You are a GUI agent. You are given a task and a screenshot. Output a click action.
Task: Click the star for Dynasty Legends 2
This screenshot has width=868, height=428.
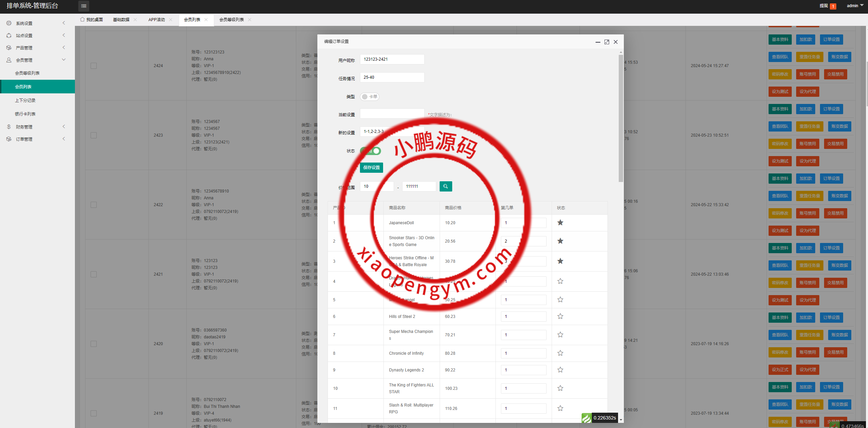(560, 370)
